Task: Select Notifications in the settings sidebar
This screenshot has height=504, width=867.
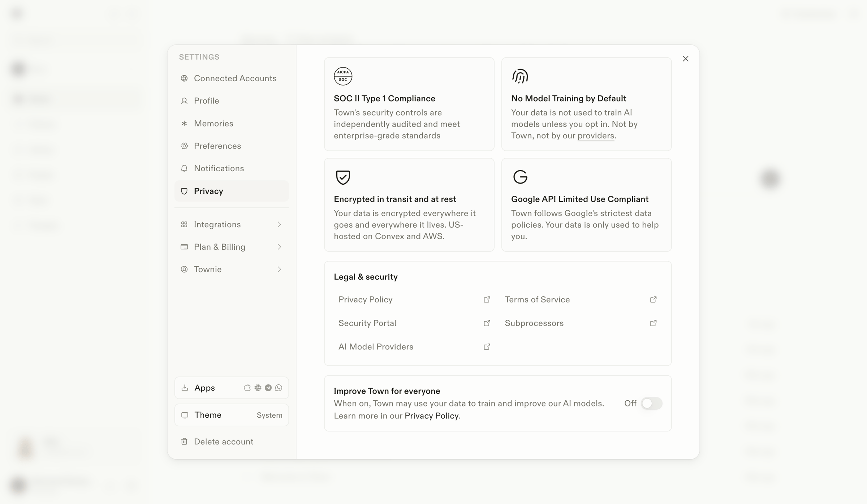Action: click(x=232, y=168)
